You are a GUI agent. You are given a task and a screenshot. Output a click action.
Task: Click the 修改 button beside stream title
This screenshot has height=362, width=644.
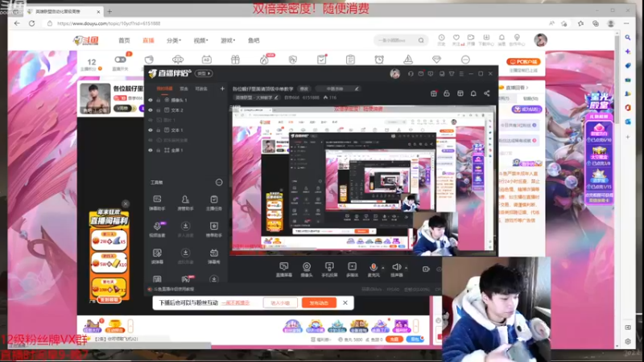tap(304, 88)
